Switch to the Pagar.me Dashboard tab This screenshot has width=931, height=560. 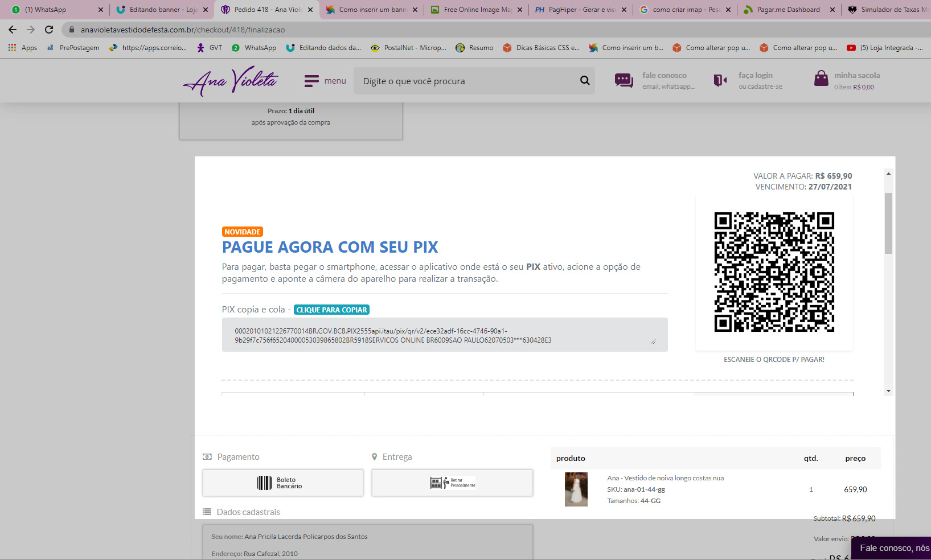pyautogui.click(x=788, y=10)
